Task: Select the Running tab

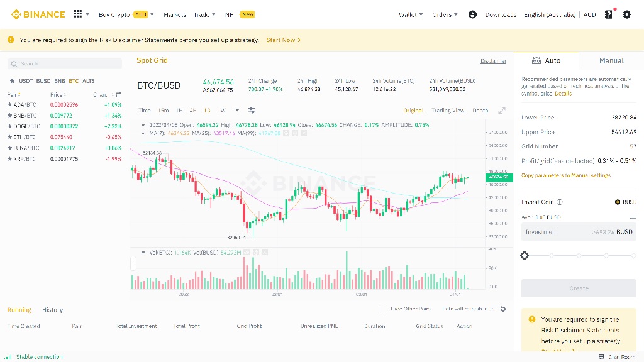Action: (19, 309)
